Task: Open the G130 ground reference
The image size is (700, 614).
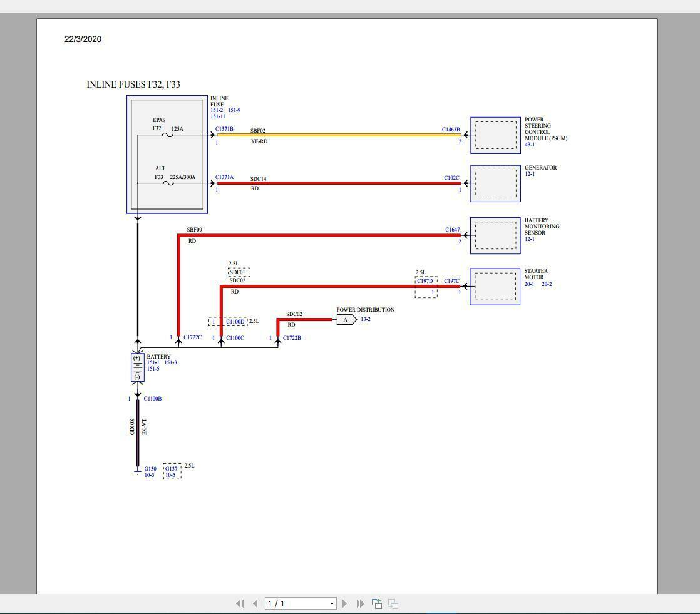Action: coord(150,469)
